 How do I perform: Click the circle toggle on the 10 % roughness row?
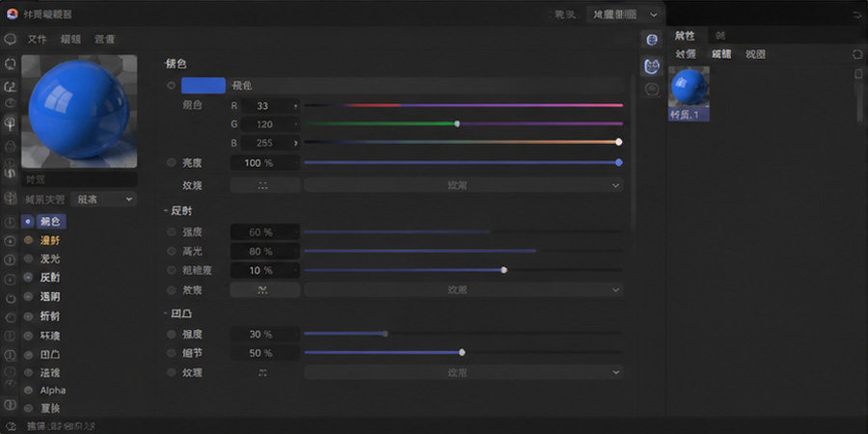point(172,270)
